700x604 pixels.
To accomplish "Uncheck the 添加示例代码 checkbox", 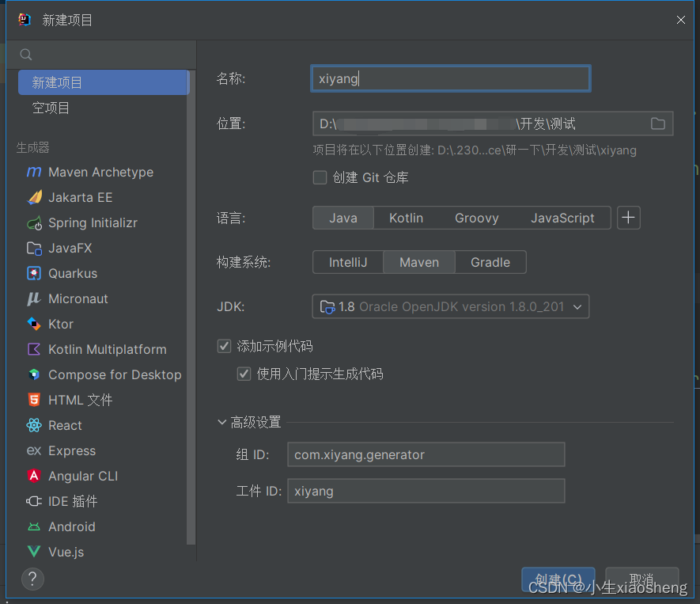I will (224, 346).
